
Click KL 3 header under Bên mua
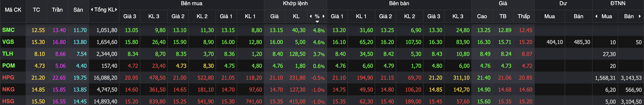[x=154, y=16]
